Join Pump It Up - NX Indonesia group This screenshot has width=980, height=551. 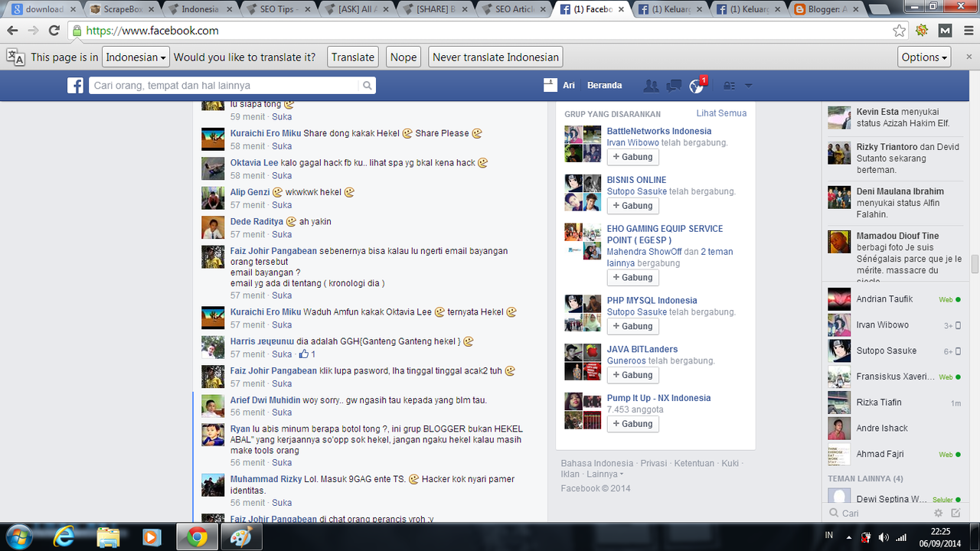(x=633, y=424)
